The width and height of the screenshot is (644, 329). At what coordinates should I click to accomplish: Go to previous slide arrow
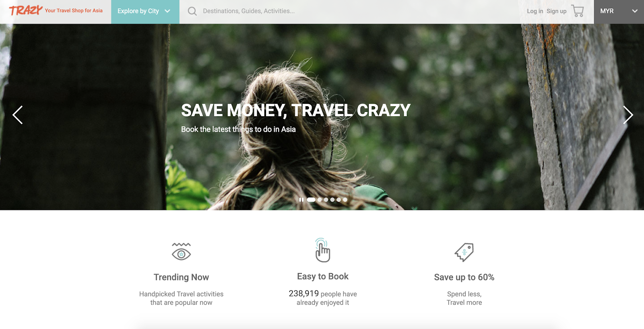[18, 115]
